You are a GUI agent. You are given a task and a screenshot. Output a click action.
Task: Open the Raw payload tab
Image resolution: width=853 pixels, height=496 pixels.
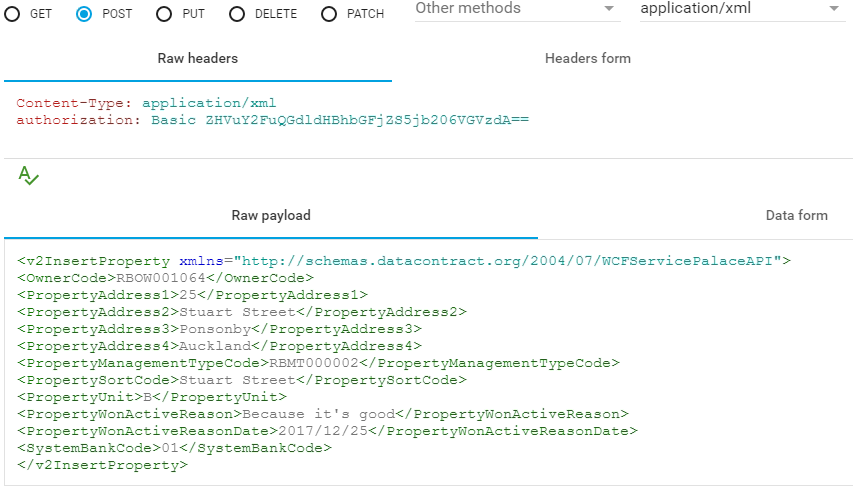tap(271, 215)
